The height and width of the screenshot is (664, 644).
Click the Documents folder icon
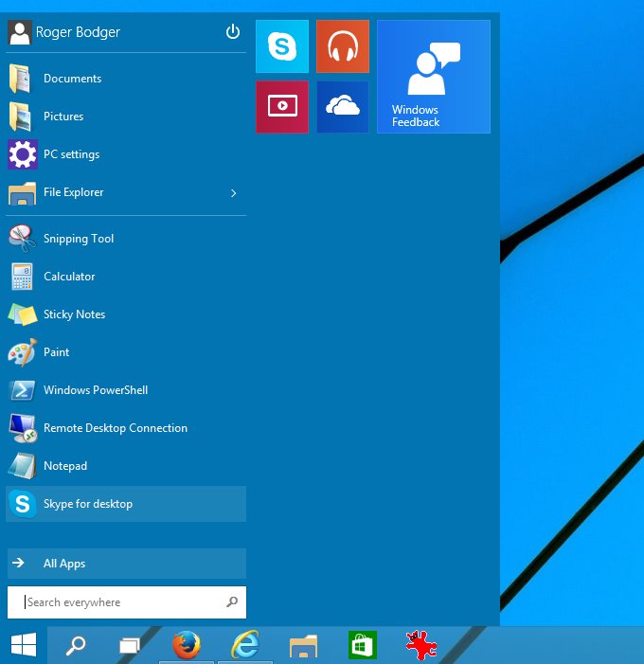pos(20,79)
